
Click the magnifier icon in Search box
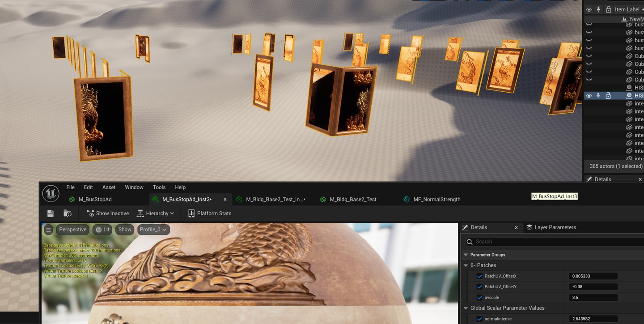tap(470, 242)
